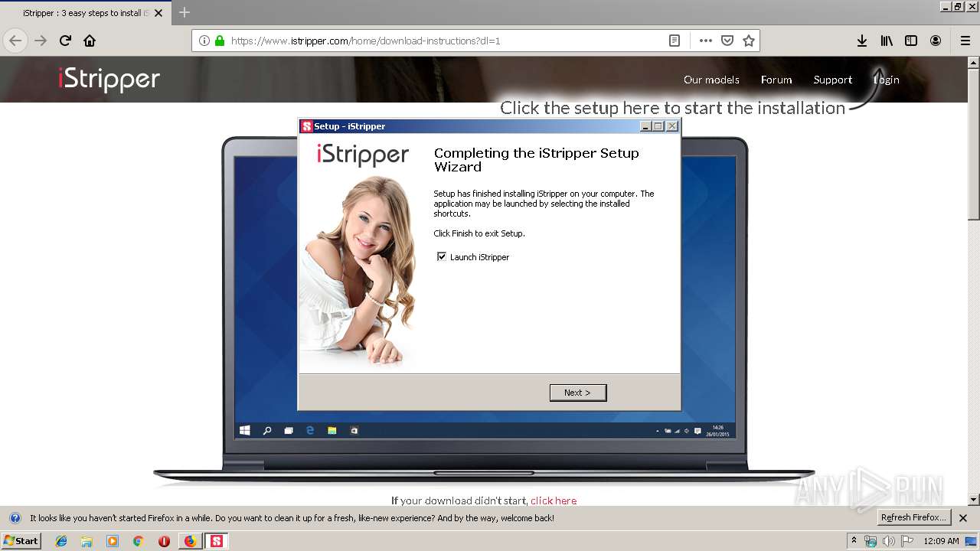Reload the current page
Screen dimensions: 980x551
click(65, 41)
